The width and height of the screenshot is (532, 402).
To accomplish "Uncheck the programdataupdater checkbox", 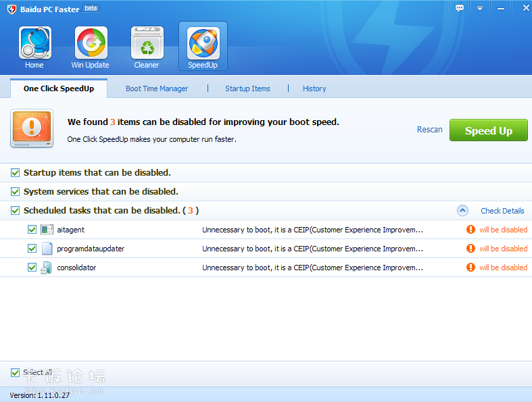I will pyautogui.click(x=32, y=249).
